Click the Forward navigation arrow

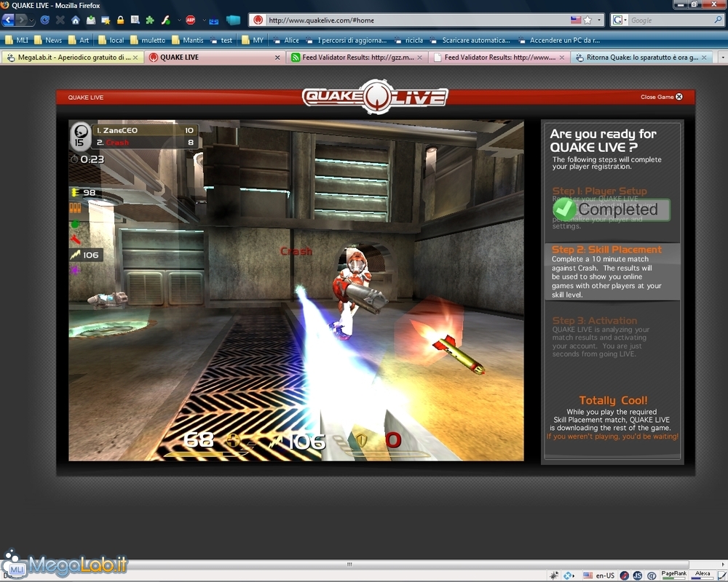click(21, 20)
